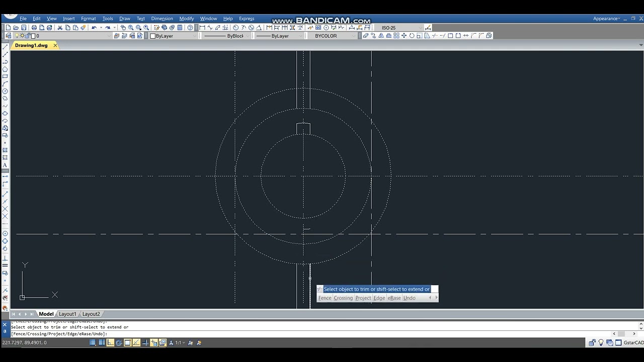Open Layer Properties Manager icon
The width and height of the screenshot is (644, 362).
(9, 36)
